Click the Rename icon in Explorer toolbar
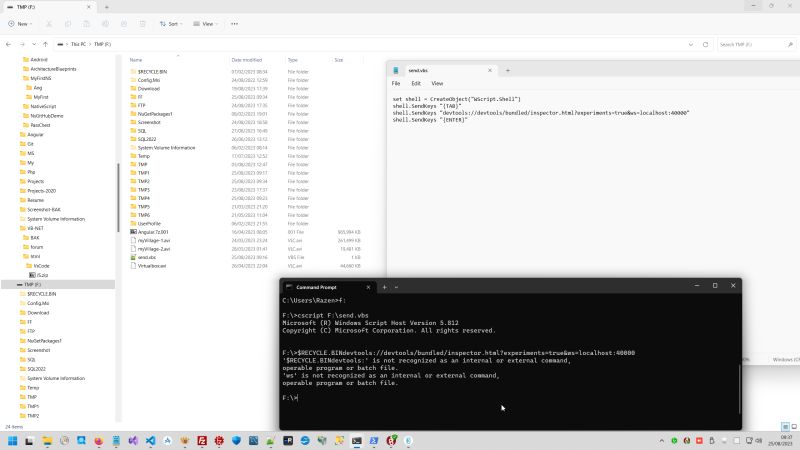This screenshot has height=450, width=800. 105,24
